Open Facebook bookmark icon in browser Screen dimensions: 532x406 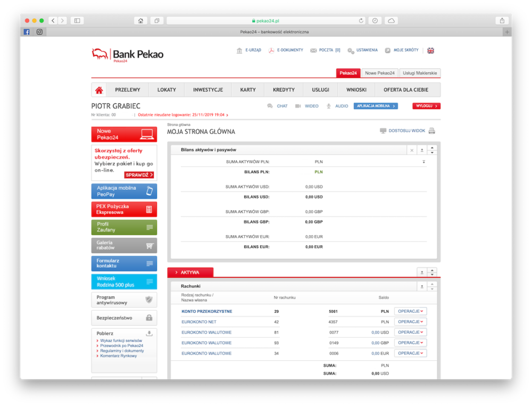tap(27, 32)
